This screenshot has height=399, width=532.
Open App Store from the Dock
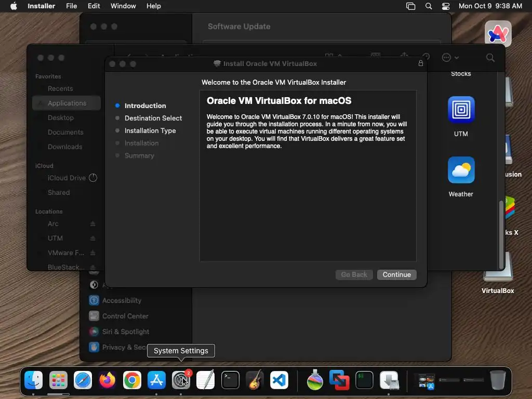coord(156,380)
